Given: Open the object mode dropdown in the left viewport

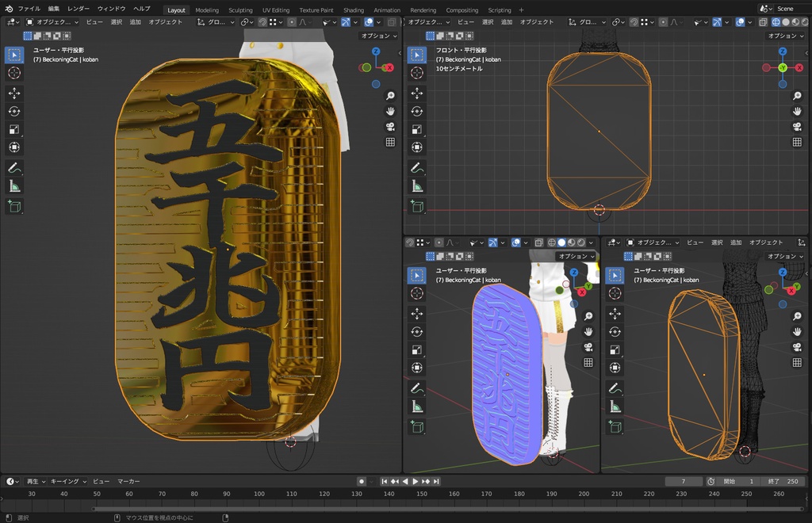Looking at the screenshot, I should (52, 22).
